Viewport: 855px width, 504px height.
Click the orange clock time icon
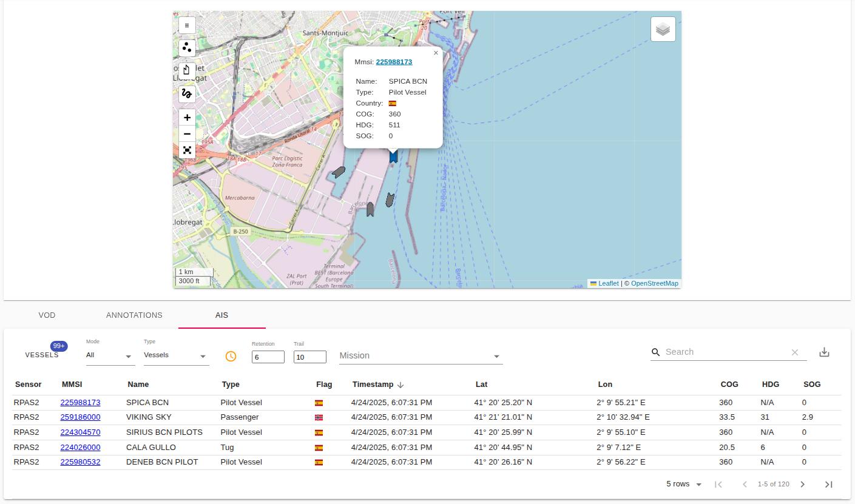coord(231,357)
